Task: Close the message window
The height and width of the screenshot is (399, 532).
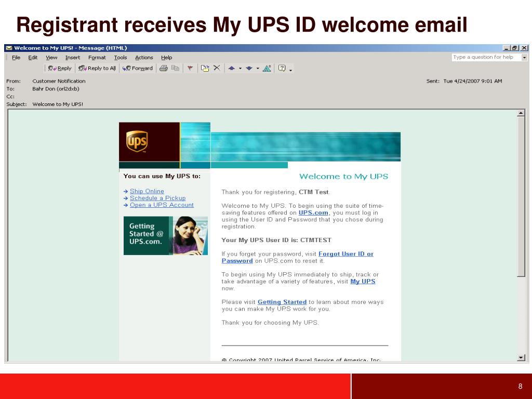Action: (x=524, y=48)
